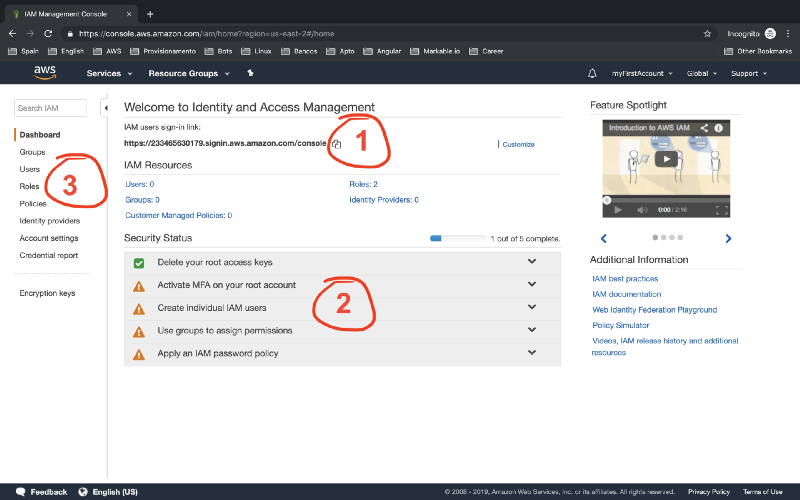
Task: Click the Feedback speech bubble icon
Action: [x=20, y=492]
